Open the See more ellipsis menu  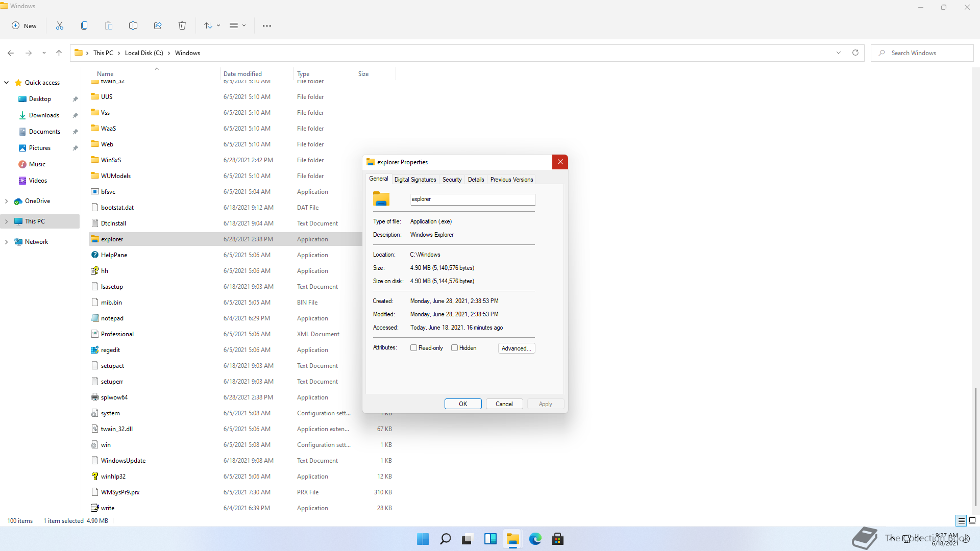(267, 26)
